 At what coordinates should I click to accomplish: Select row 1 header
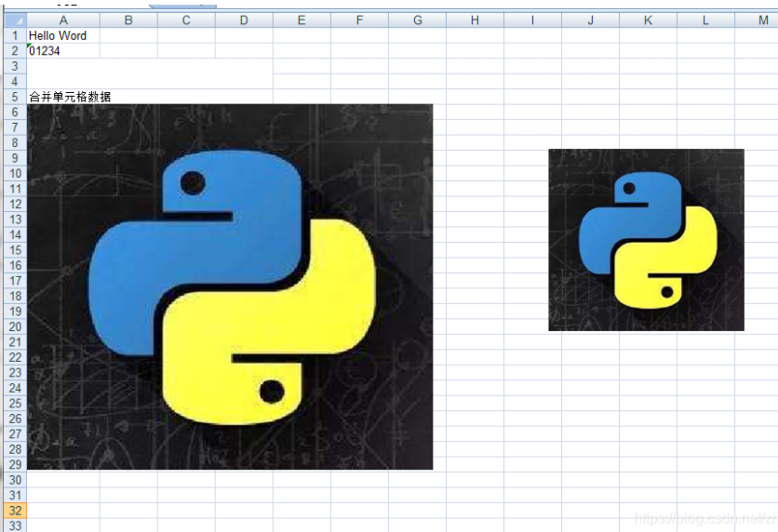tap(16, 35)
